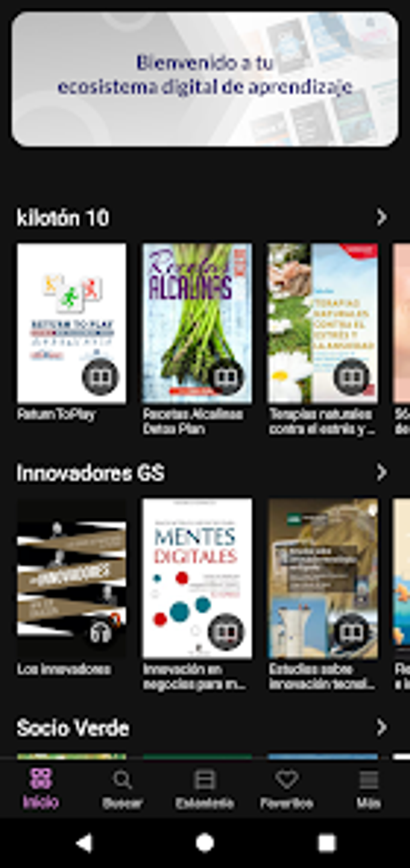The height and width of the screenshot is (868, 410).
Task: Open Estudios sobre innovación book cover
Action: (323, 578)
